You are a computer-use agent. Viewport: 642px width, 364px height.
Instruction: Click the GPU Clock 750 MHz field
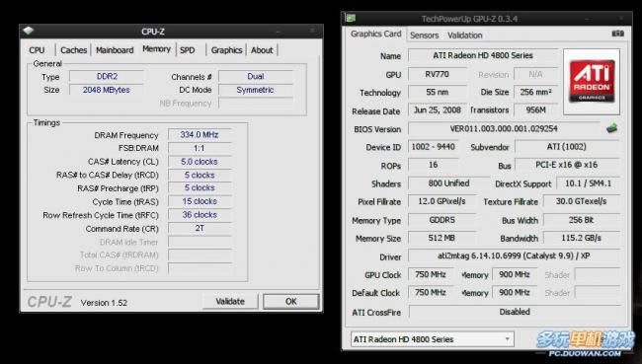(431, 274)
